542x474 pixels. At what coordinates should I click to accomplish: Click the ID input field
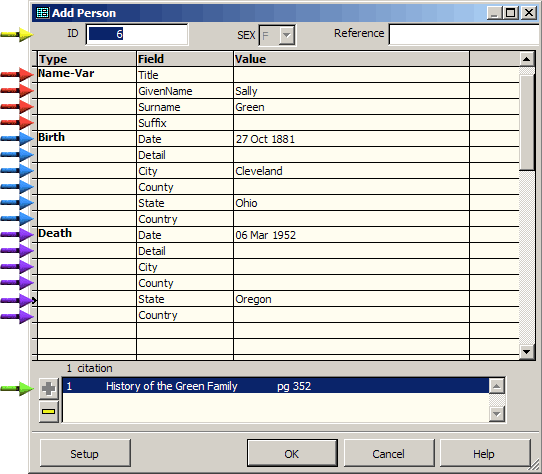point(137,34)
